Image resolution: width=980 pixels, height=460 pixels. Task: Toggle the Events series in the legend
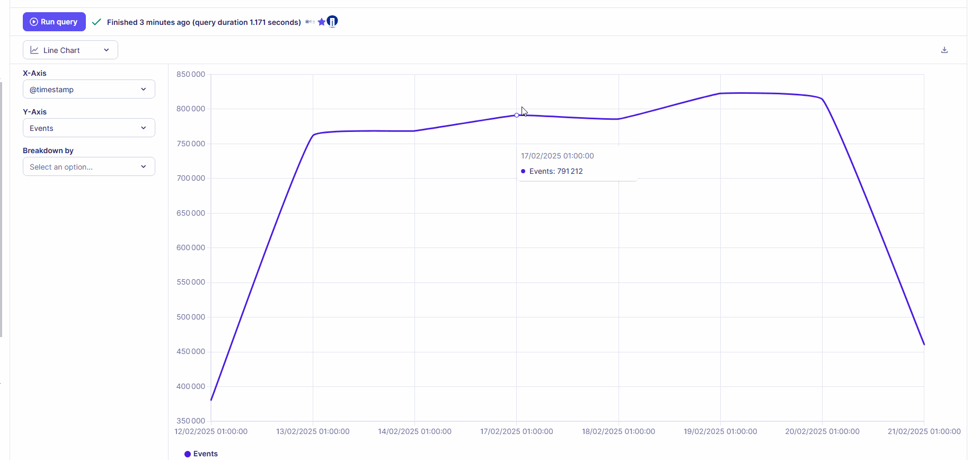(x=205, y=454)
